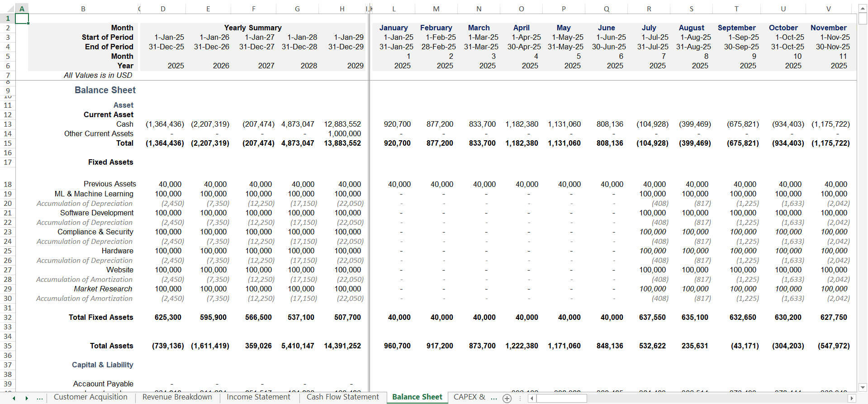Click July Total Fixed Assets value 637,550
The image size is (868, 404).
click(652, 318)
